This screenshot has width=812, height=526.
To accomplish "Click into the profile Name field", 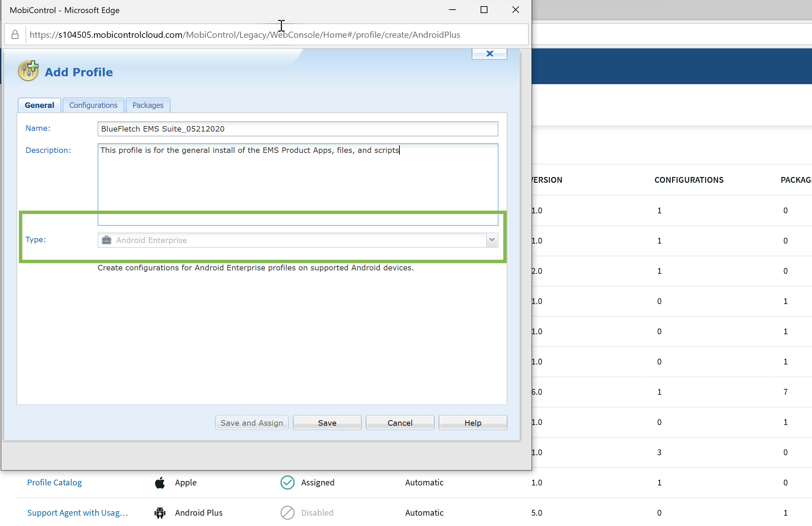I will (298, 129).
